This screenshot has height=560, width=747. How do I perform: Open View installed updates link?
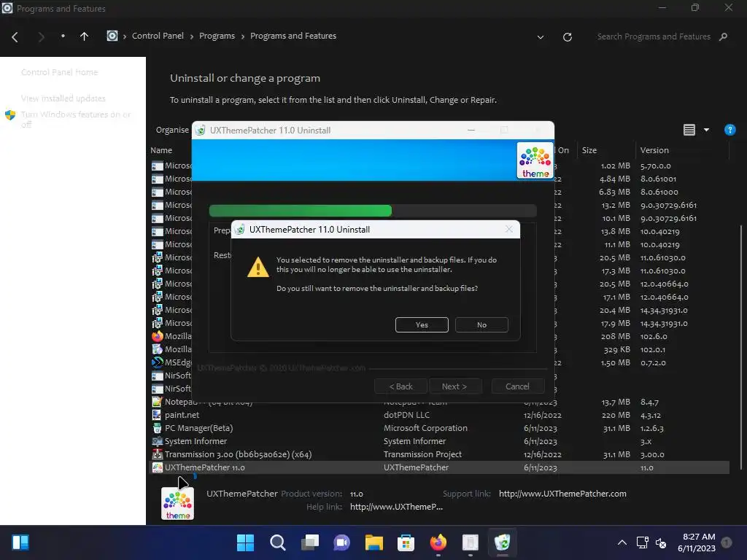tap(63, 98)
